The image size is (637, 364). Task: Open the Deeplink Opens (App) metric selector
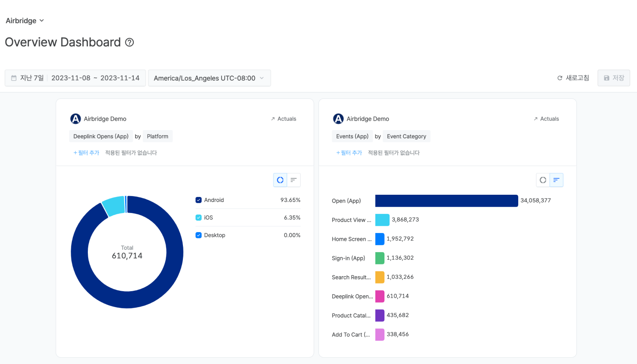[x=101, y=136]
